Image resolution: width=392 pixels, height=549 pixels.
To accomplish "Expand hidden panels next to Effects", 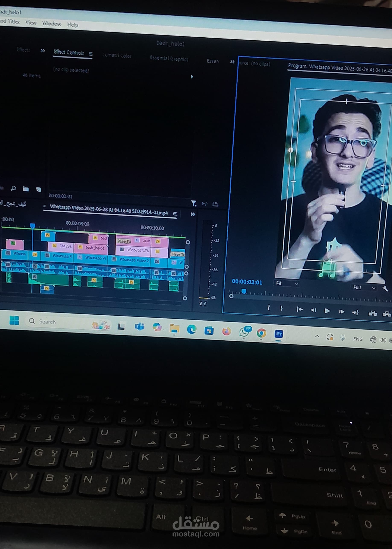I will pyautogui.click(x=43, y=51).
